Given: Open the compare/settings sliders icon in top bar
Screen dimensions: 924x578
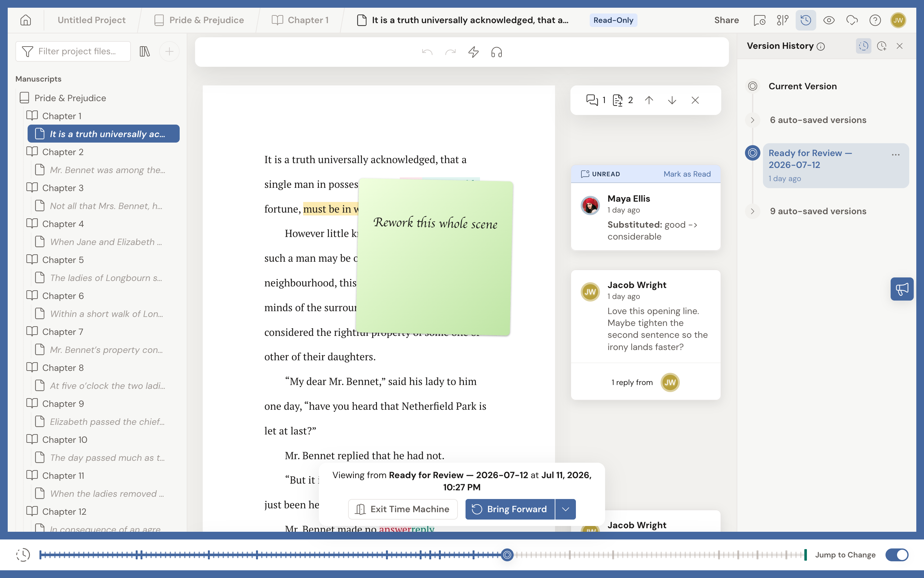Looking at the screenshot, I should [x=782, y=20].
